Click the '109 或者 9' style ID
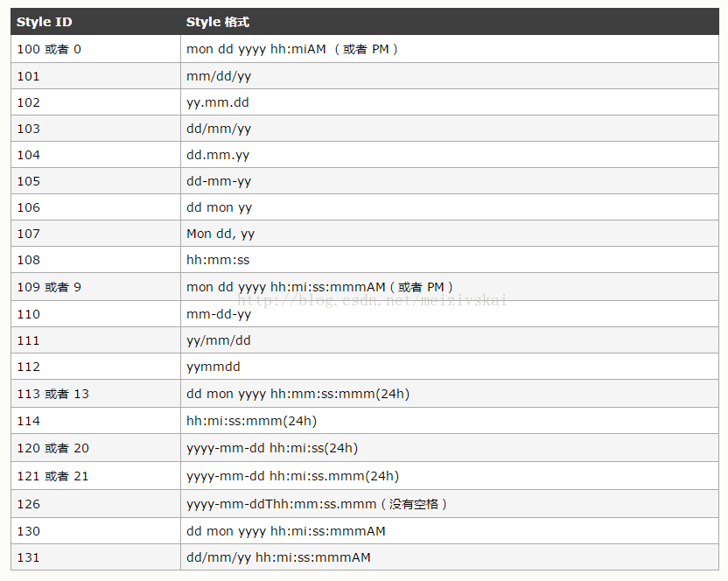Screen dimensions: 728x581 (x=49, y=287)
